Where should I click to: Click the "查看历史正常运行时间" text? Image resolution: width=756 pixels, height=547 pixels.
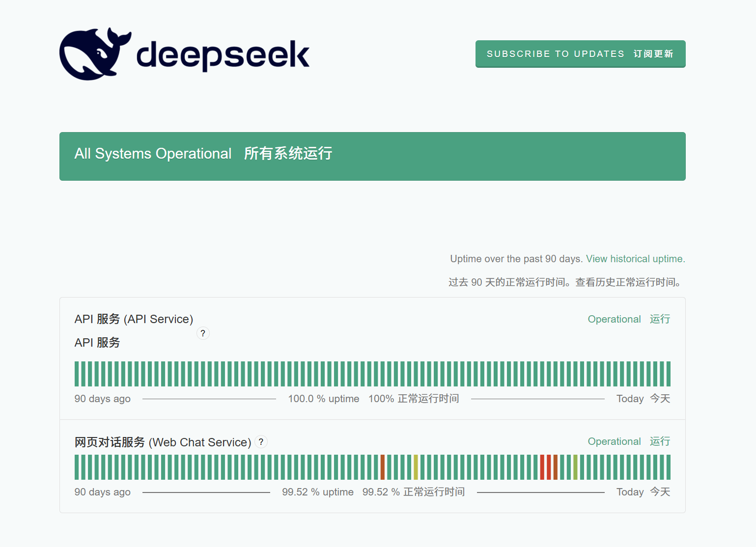(x=625, y=282)
